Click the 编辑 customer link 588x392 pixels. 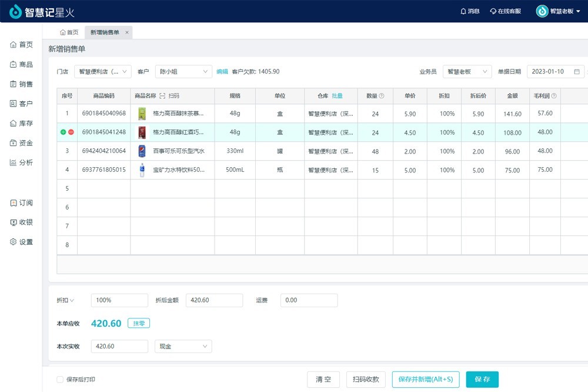coord(222,72)
